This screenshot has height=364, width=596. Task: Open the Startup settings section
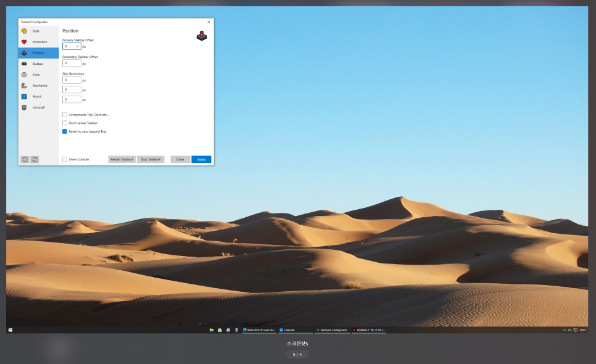(x=38, y=64)
